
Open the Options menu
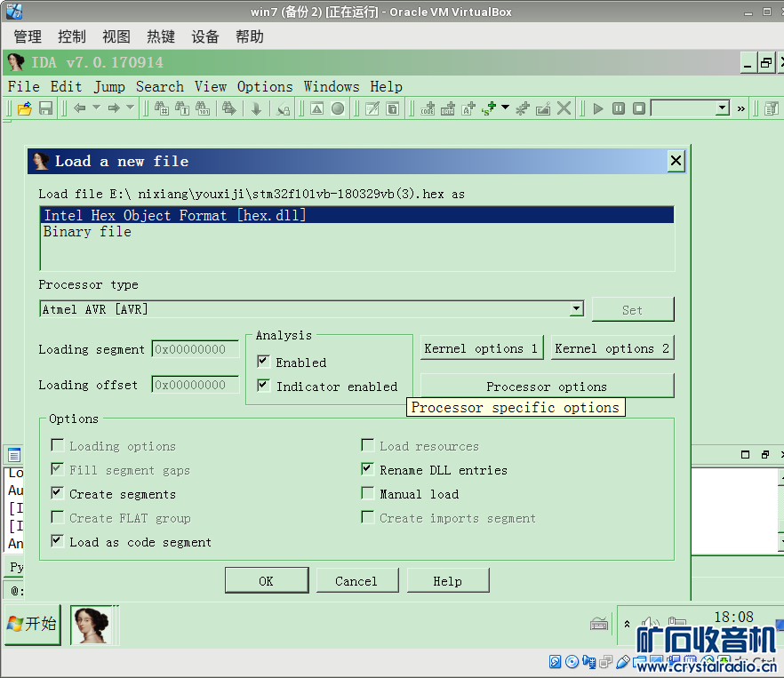pos(265,86)
